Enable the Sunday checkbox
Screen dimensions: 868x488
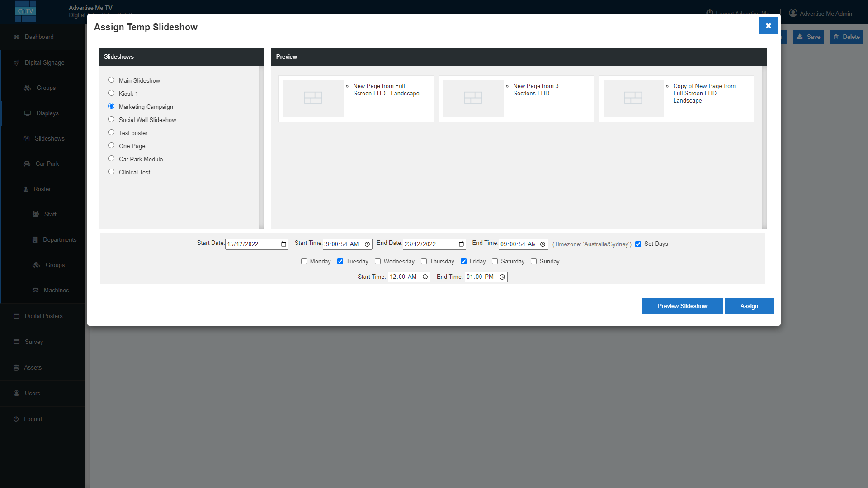point(533,262)
